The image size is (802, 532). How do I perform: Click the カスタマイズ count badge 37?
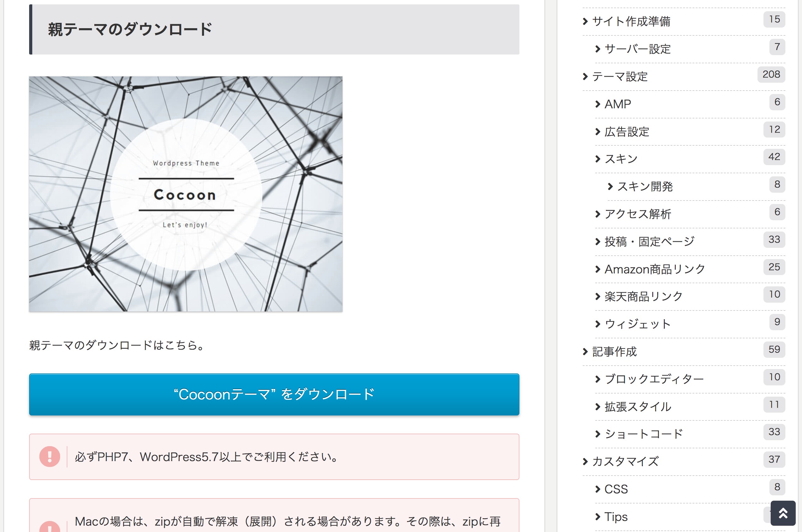pos(774,459)
